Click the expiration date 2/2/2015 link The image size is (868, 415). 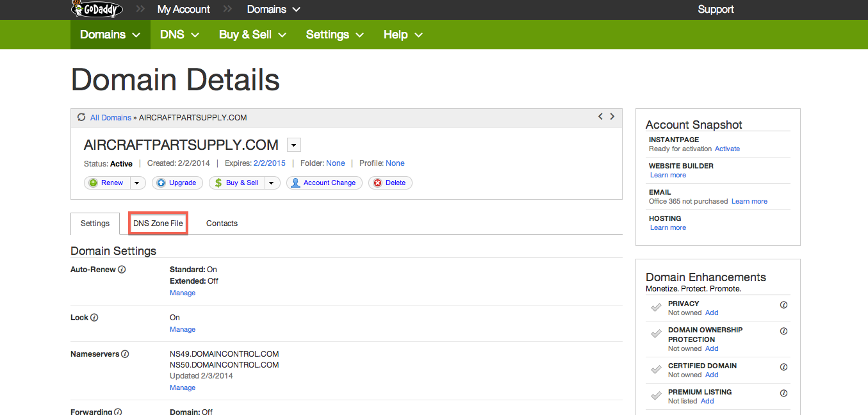click(x=270, y=163)
